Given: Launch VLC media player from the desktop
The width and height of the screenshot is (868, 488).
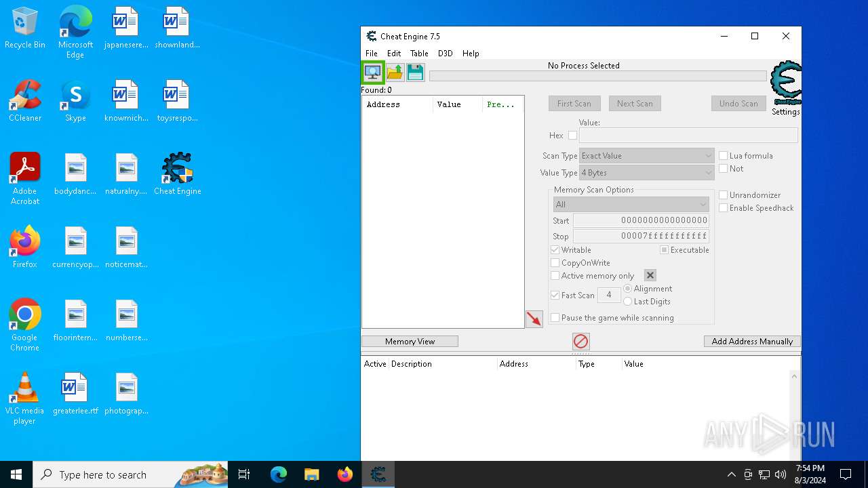Looking at the screenshot, I should point(25,399).
